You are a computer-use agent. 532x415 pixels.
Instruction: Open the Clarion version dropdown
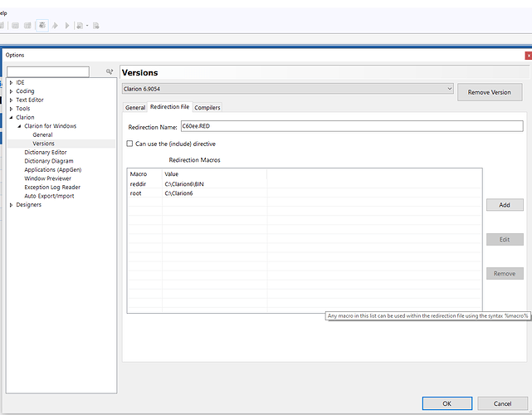(449, 89)
